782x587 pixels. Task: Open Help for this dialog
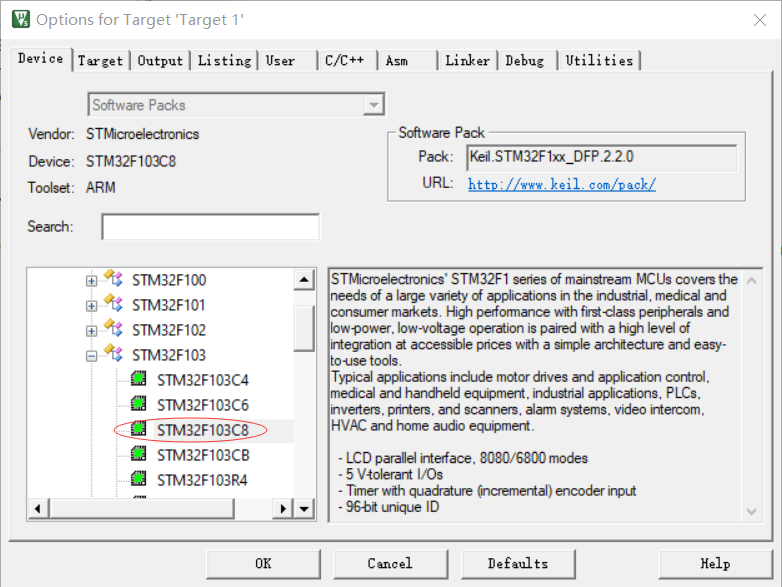click(715, 564)
